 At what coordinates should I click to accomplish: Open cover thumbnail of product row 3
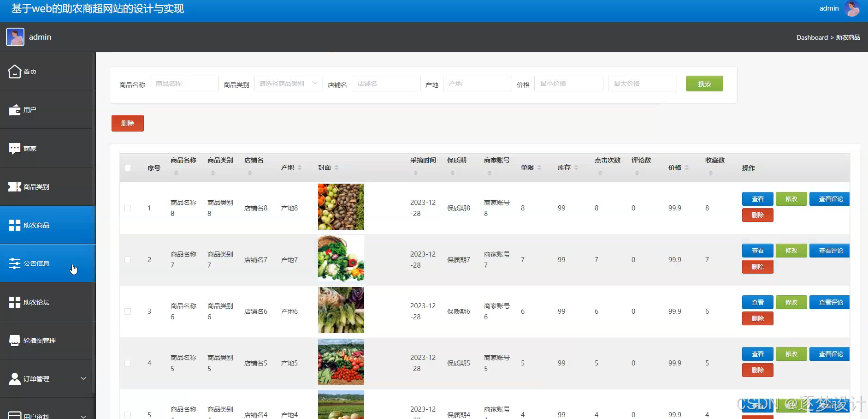click(341, 310)
